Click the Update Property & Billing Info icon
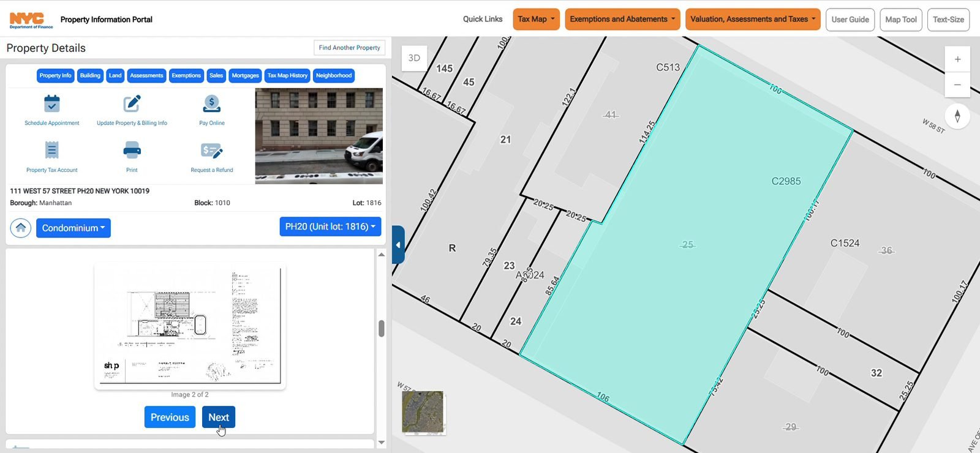Screen dimensions: 980x453 [x=132, y=103]
